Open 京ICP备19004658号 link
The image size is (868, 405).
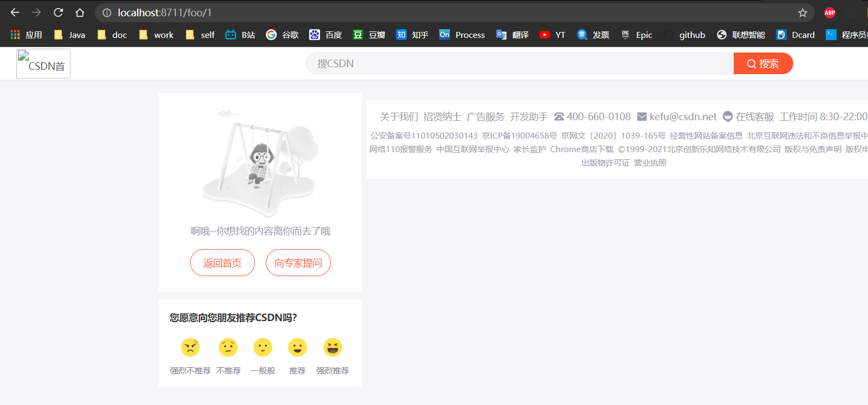click(519, 135)
